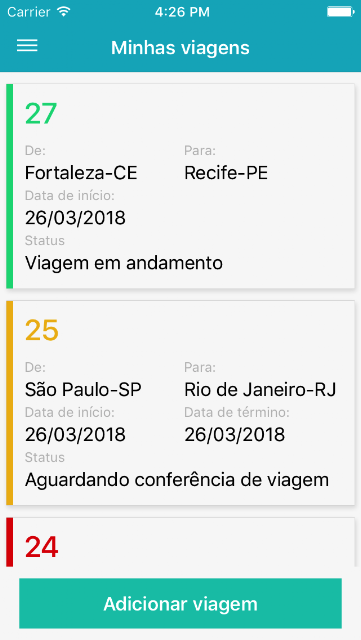
Task: Tap the Viagem em andamento status
Action: [x=124, y=263]
